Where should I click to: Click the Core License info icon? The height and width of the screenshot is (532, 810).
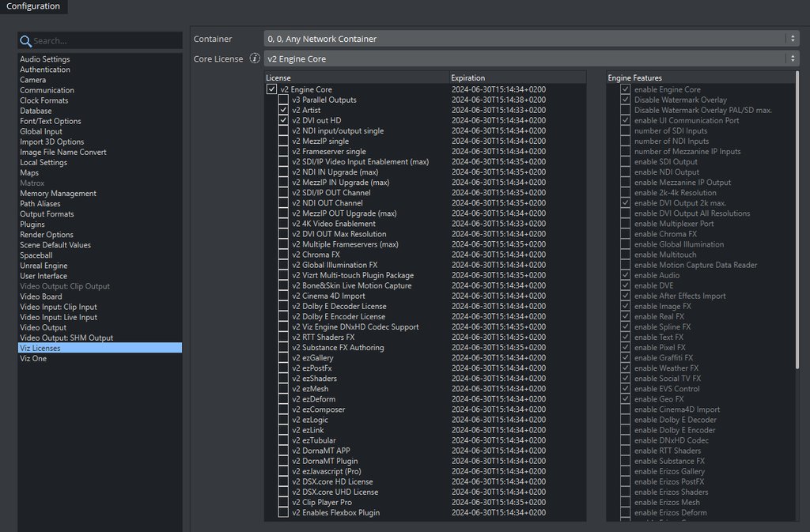click(255, 58)
